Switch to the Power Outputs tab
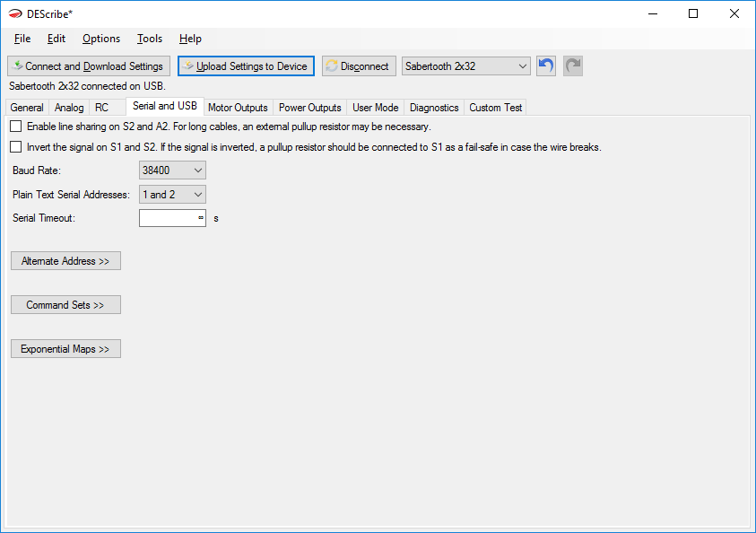The height and width of the screenshot is (533, 756). (x=310, y=108)
